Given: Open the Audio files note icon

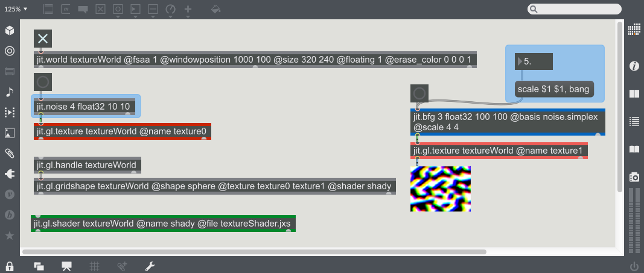Looking at the screenshot, I should coord(10,92).
